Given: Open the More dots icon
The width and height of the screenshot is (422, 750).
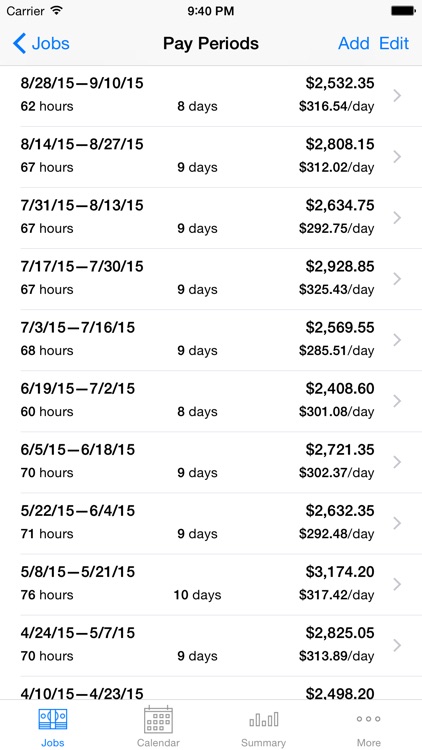Looking at the screenshot, I should click(368, 719).
